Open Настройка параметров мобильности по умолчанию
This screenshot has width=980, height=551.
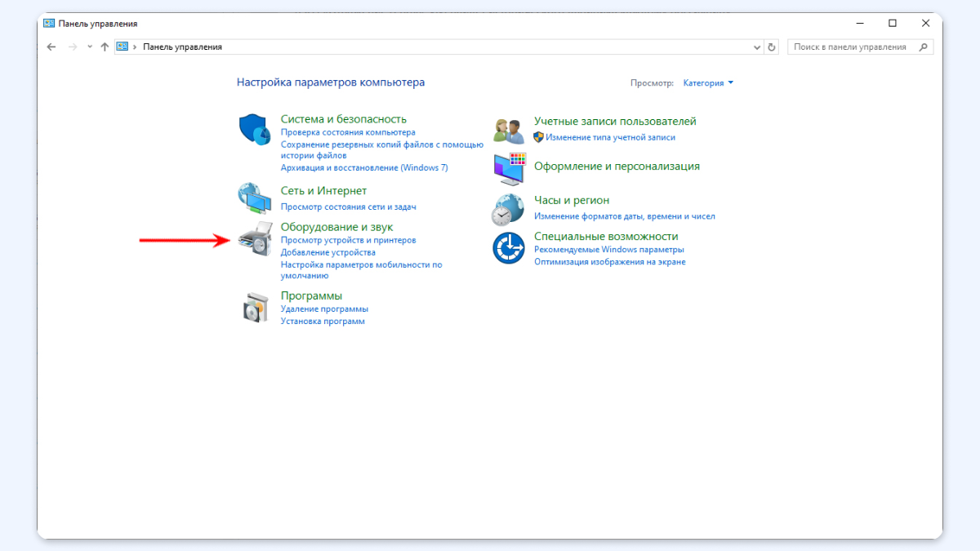(x=362, y=270)
